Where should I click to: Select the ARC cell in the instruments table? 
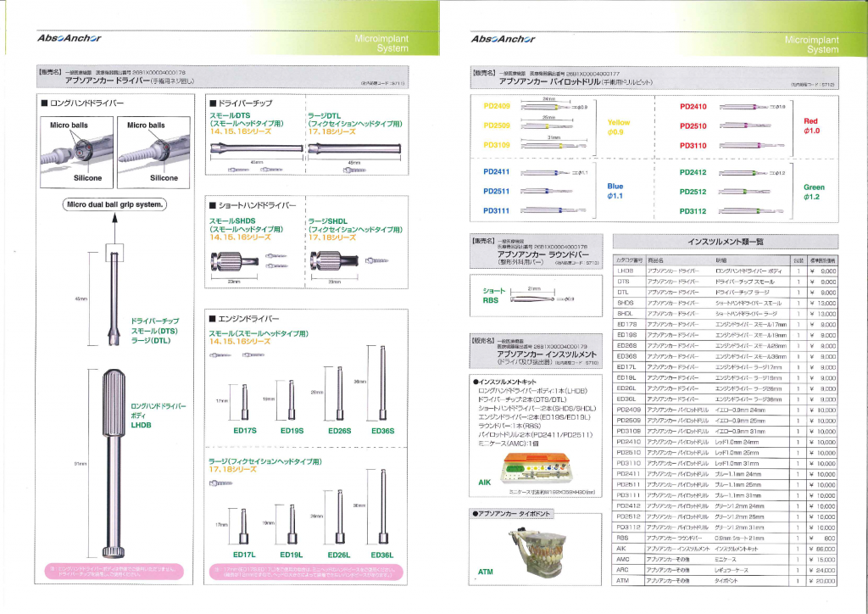point(628,570)
